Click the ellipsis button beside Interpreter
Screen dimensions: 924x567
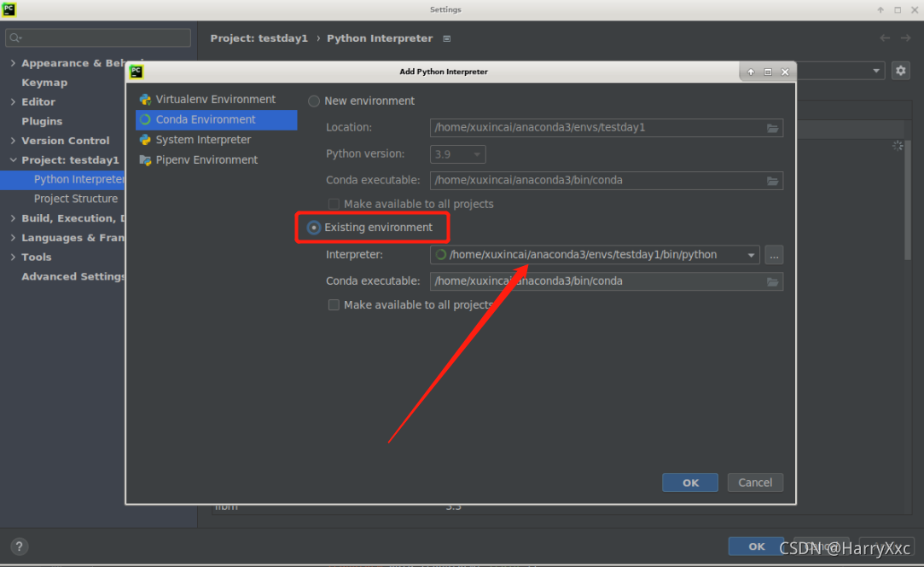click(774, 255)
